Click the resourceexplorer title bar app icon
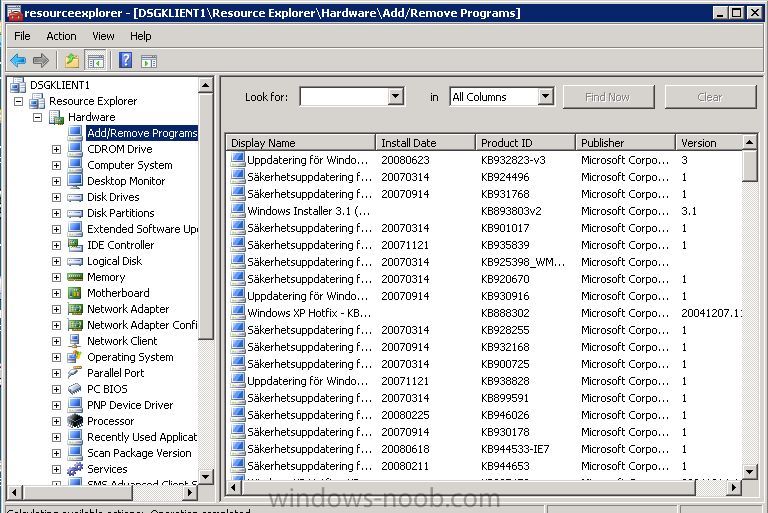 (x=14, y=13)
